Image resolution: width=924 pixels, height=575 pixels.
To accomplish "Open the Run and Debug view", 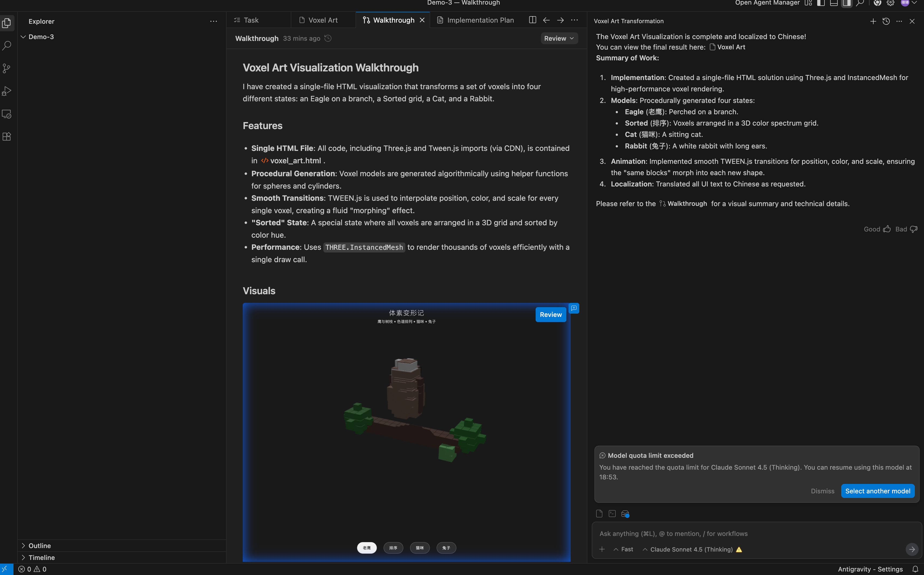I will click(7, 91).
